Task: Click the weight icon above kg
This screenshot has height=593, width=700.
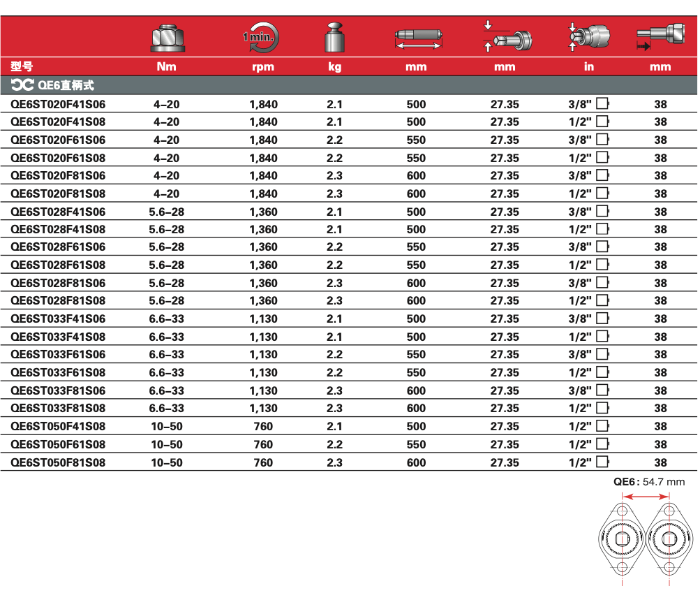Action: point(334,38)
